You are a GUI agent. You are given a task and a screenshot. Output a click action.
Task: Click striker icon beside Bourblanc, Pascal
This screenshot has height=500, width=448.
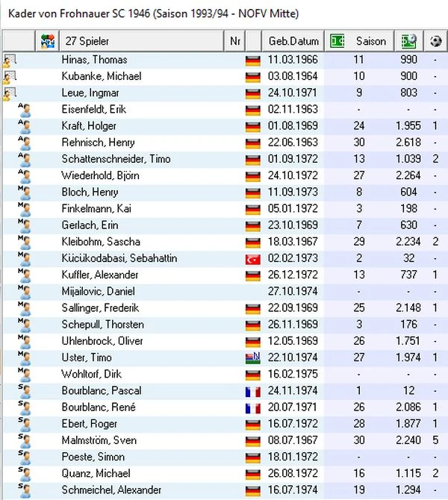(x=25, y=391)
